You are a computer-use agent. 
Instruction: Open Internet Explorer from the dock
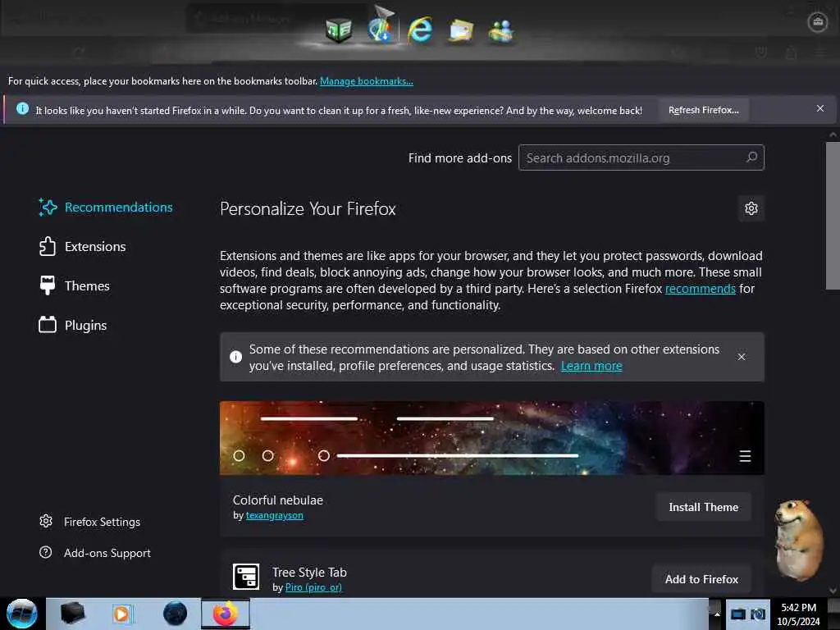point(420,30)
